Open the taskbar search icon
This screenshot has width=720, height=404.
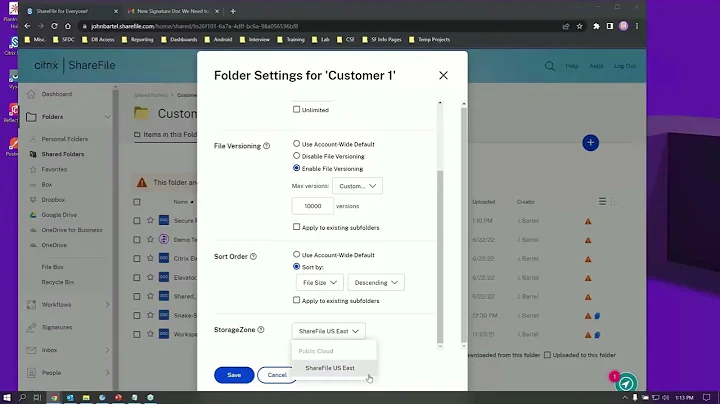point(22,398)
